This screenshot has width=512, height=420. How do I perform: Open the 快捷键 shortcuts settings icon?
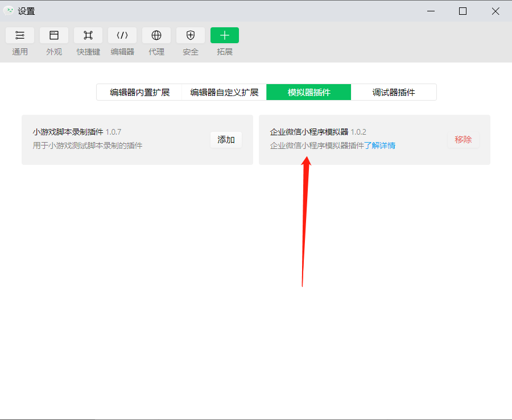point(88,35)
